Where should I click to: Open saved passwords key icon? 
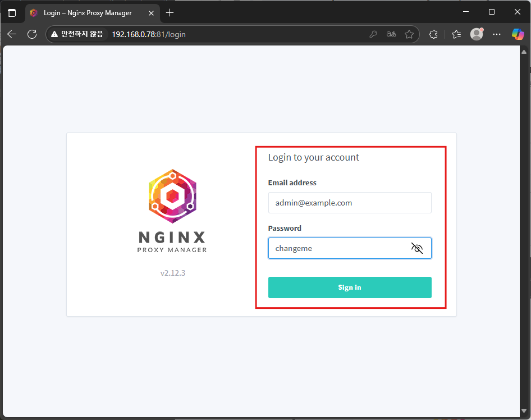[373, 34]
